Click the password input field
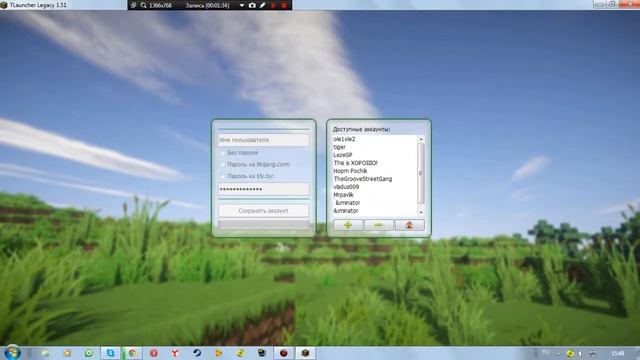The height and width of the screenshot is (360, 640). pos(264,189)
